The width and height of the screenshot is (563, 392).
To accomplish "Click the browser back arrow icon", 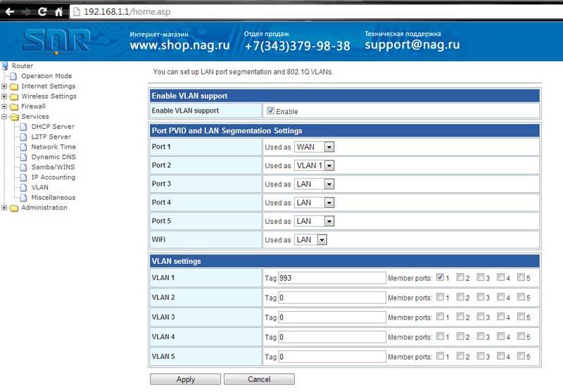I will [x=10, y=12].
